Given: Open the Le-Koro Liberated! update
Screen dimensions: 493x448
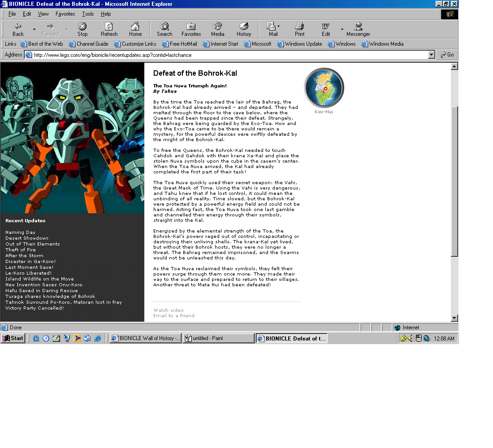Looking at the screenshot, I should tap(28, 273).
